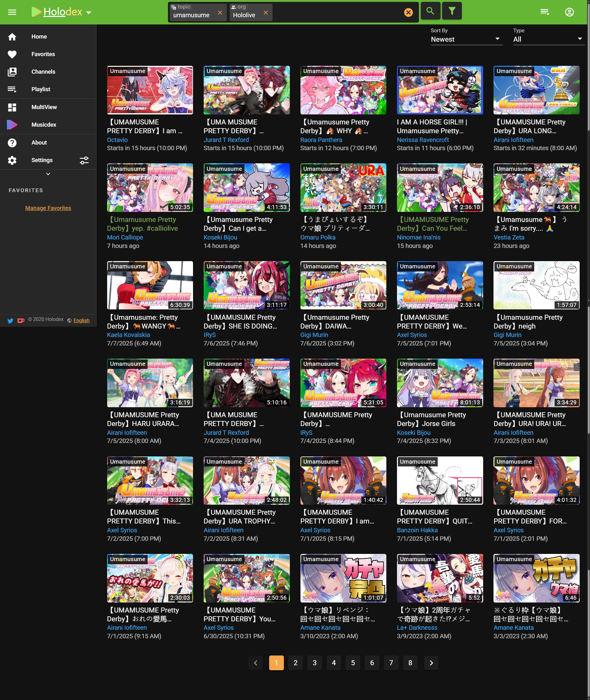This screenshot has height=700, width=590.
Task: Open Koseki Bijou's 4:11:53 video thumbnail
Action: point(247,188)
